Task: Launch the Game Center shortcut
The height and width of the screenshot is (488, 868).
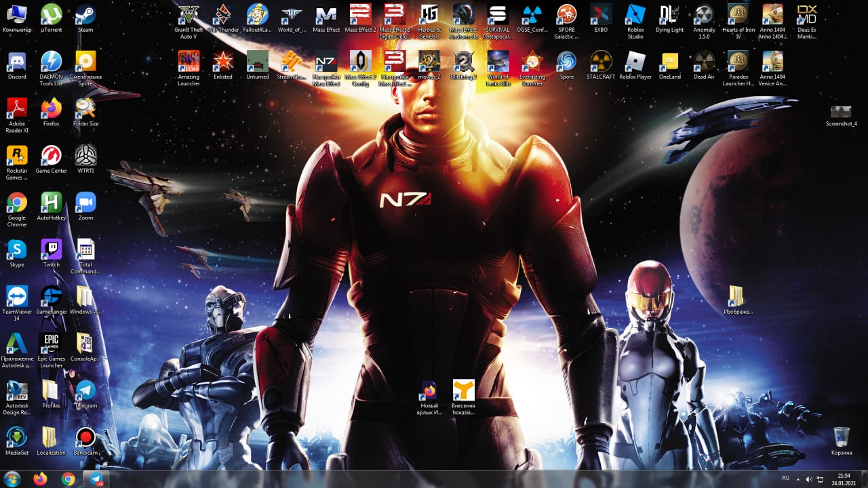Action: tap(52, 159)
